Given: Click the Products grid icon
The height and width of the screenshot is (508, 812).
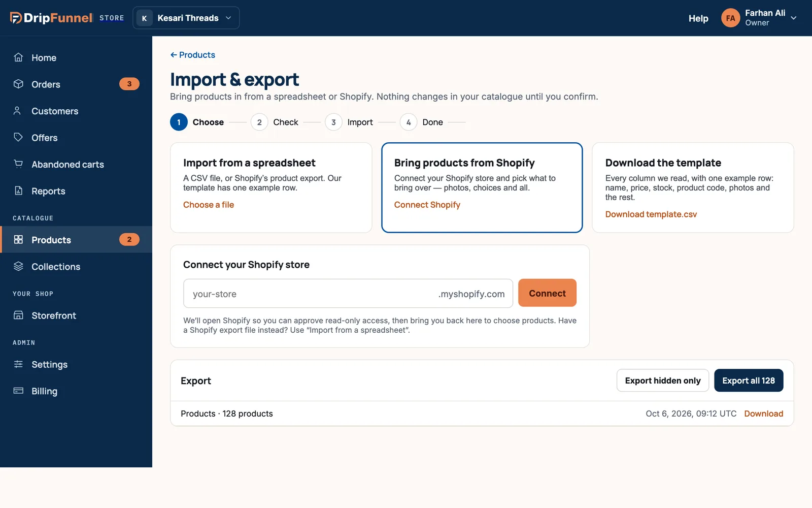Looking at the screenshot, I should click(x=18, y=240).
